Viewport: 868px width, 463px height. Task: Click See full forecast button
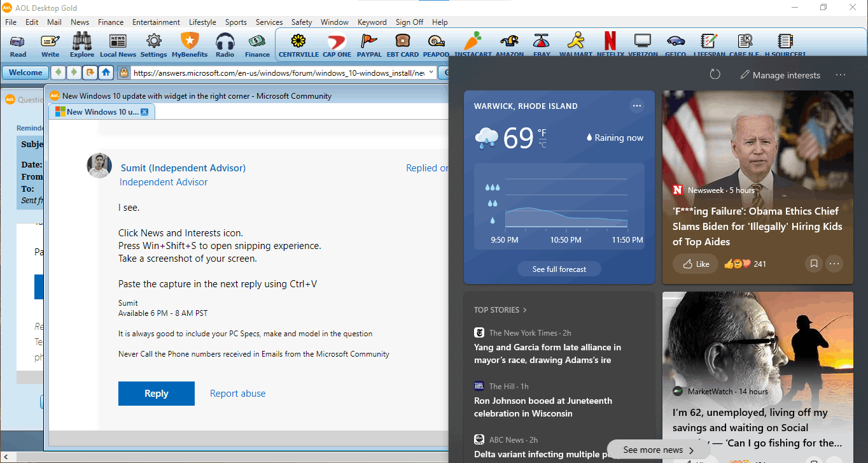[x=559, y=269]
